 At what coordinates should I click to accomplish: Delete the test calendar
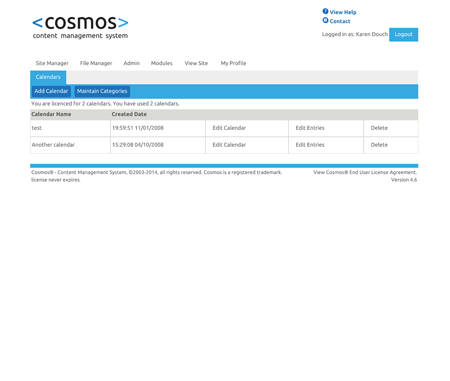tap(379, 128)
